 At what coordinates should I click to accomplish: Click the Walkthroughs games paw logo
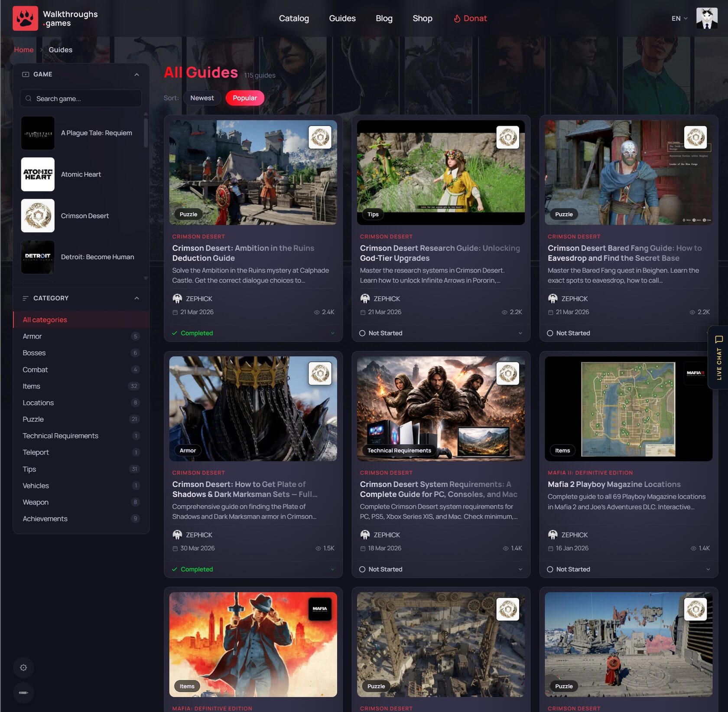[x=25, y=18]
